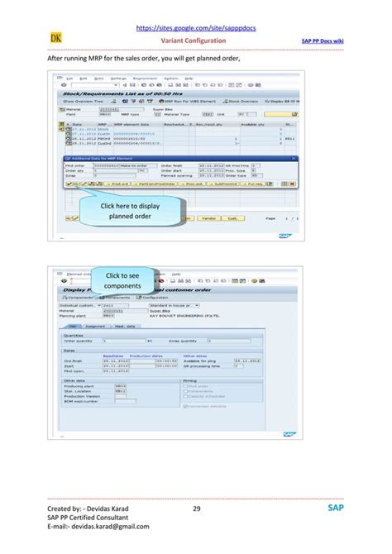Click Last page icon in Stock/Requirements toolbar
This screenshot has height=554, width=392.
[x=220, y=85]
